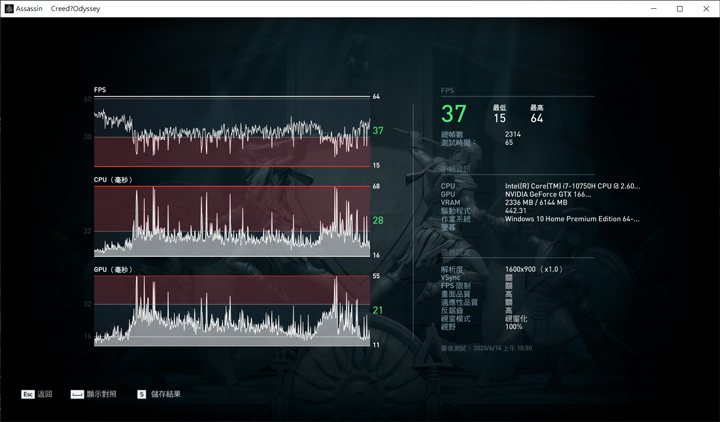Click the 視野 field-of-view value 100%
Screen dimensions: 720x422
tap(514, 327)
